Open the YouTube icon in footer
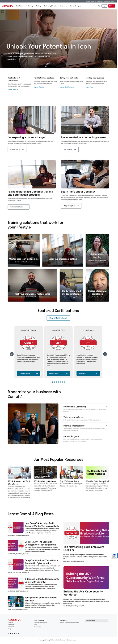The width and height of the screenshot is (118, 644). pos(14,634)
